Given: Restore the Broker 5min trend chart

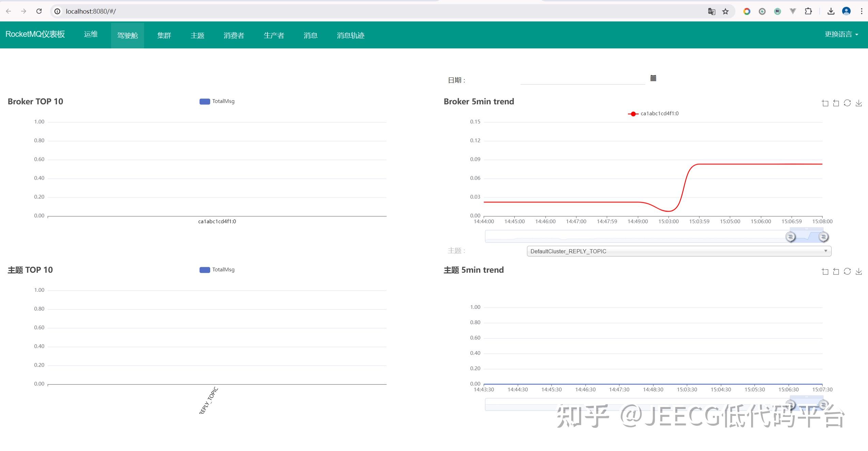Looking at the screenshot, I should tap(847, 103).
